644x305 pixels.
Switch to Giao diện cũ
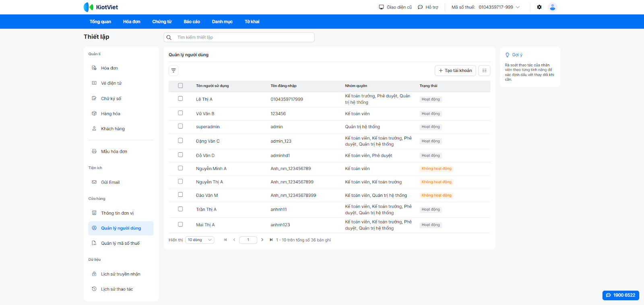tap(395, 7)
